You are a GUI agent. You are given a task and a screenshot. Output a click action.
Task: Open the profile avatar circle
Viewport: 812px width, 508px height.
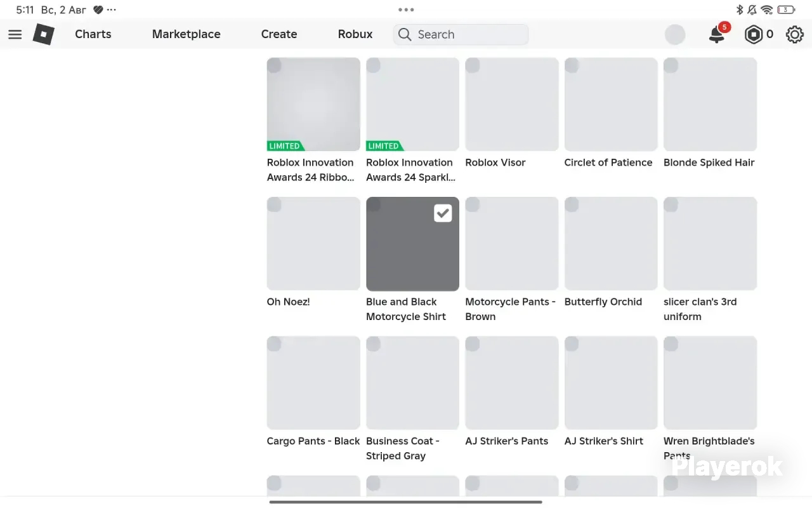675,34
